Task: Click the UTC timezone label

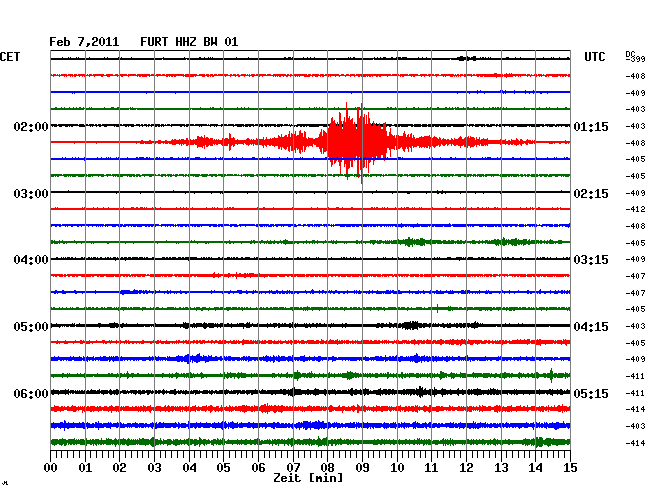Action: [x=594, y=57]
